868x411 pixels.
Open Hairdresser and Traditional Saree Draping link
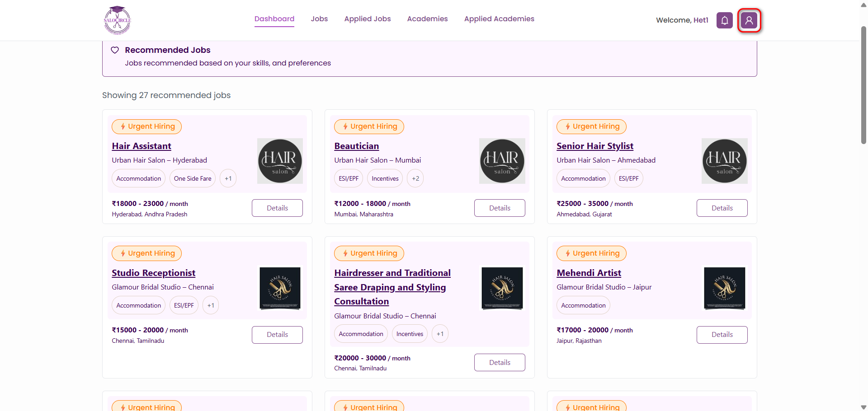point(392,287)
